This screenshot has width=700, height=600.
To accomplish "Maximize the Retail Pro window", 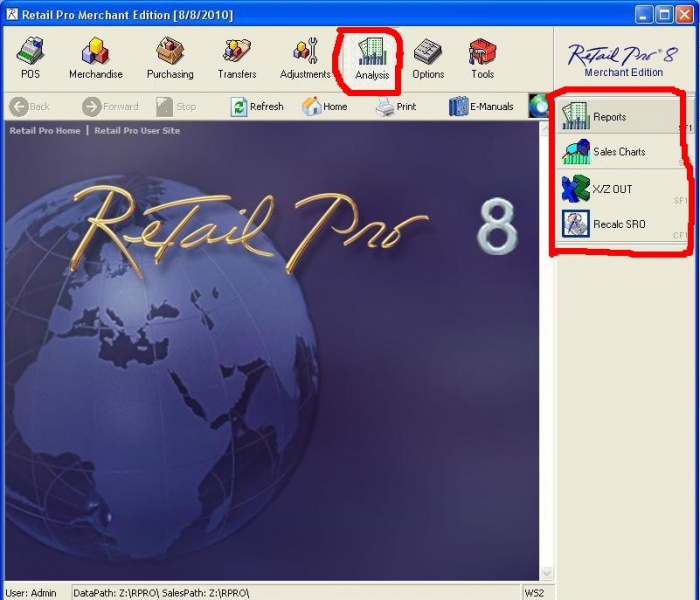I will pyautogui.click(x=664, y=15).
